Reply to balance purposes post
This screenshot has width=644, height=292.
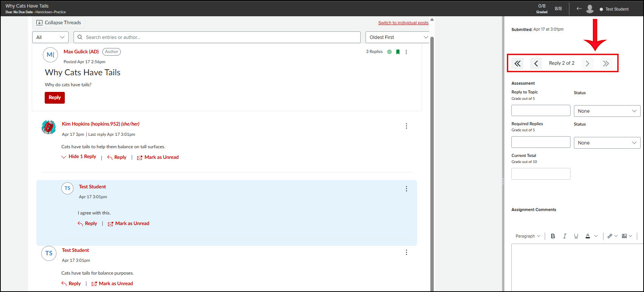tap(71, 284)
